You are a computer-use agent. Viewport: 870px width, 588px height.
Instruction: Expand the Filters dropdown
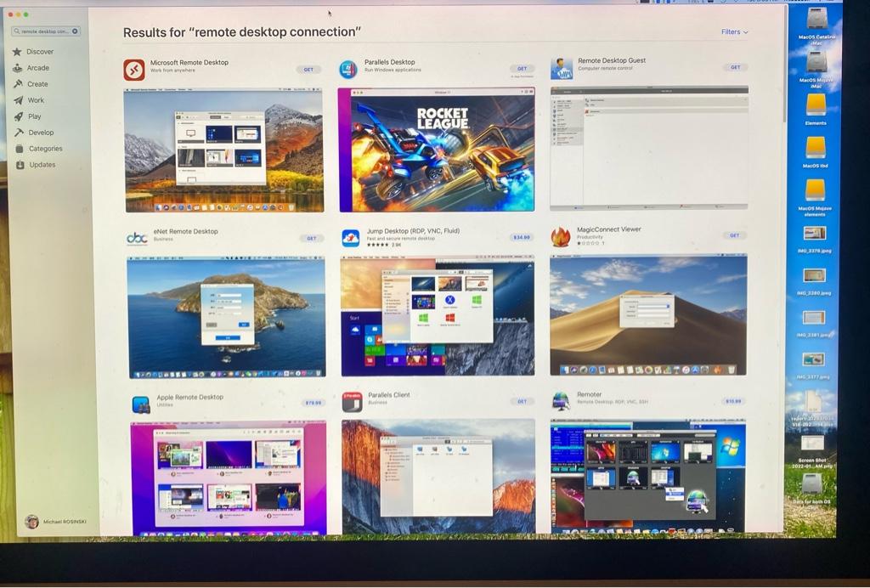tap(734, 31)
